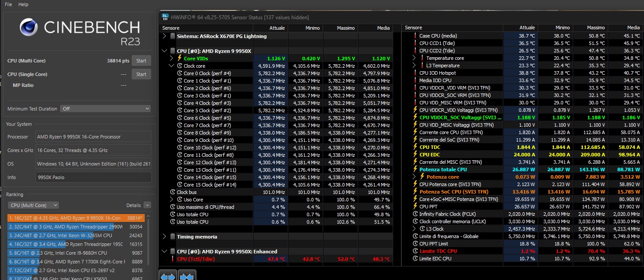644x280 pixels.
Task: Click the clock icon beside Clock bus
Action: pos(173,192)
